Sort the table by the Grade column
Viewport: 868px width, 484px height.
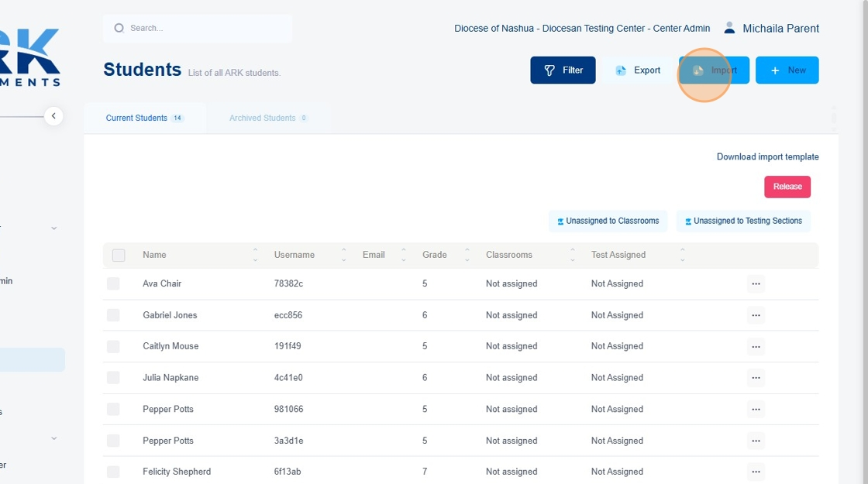[467, 255]
